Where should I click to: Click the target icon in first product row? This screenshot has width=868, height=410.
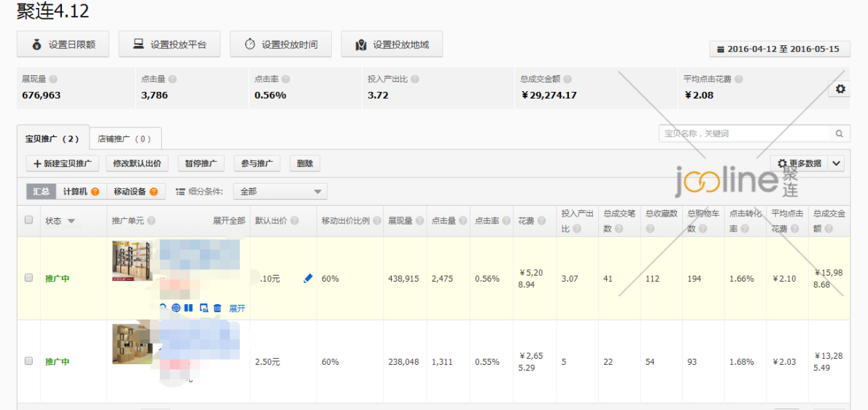[176, 308]
